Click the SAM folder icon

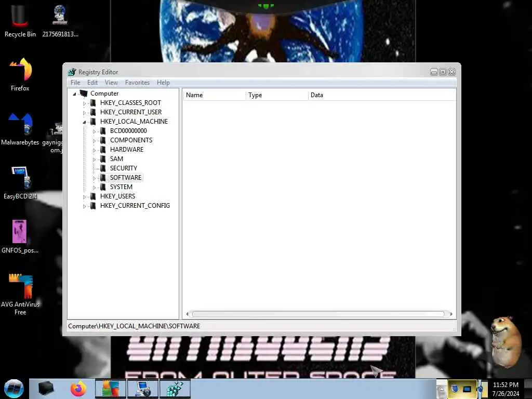coord(103,159)
